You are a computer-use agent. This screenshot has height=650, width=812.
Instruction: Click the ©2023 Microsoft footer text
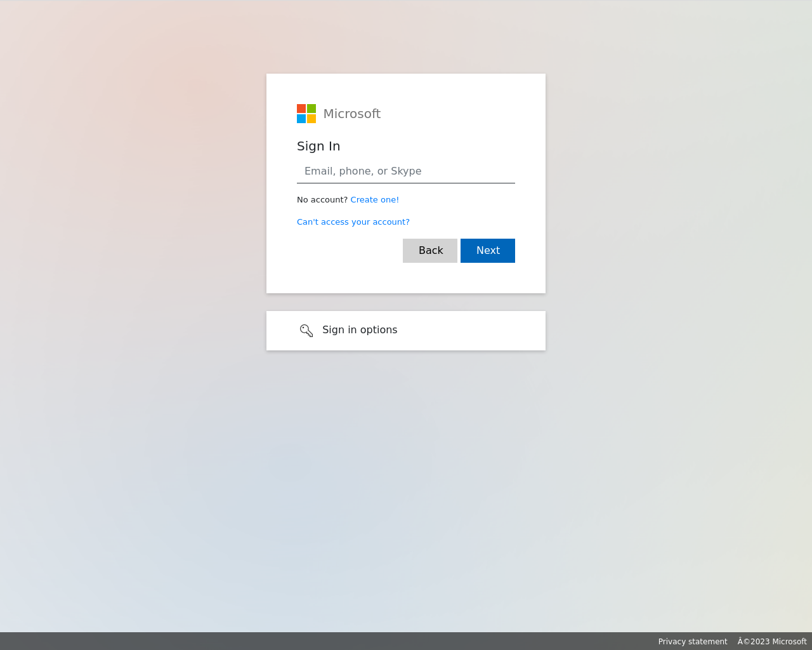(x=772, y=642)
